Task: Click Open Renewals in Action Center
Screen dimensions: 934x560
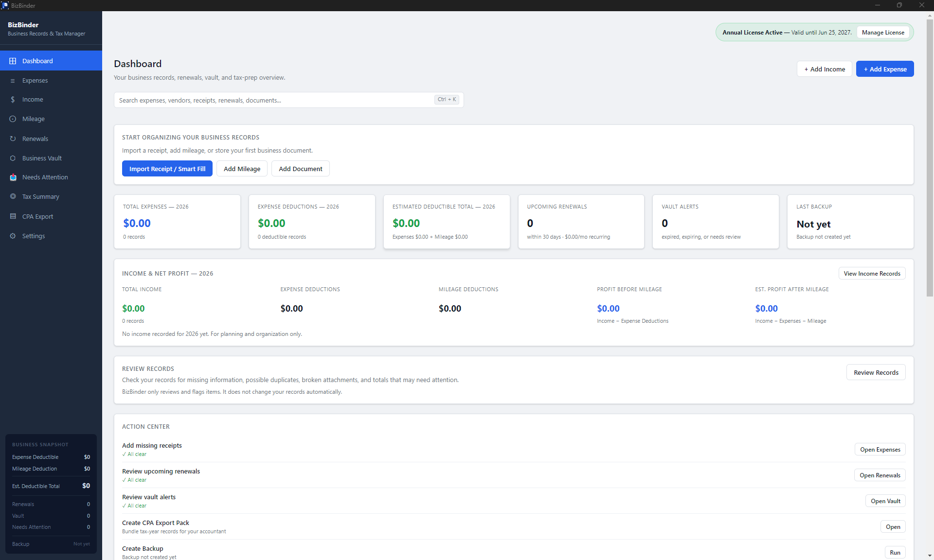Action: click(880, 475)
